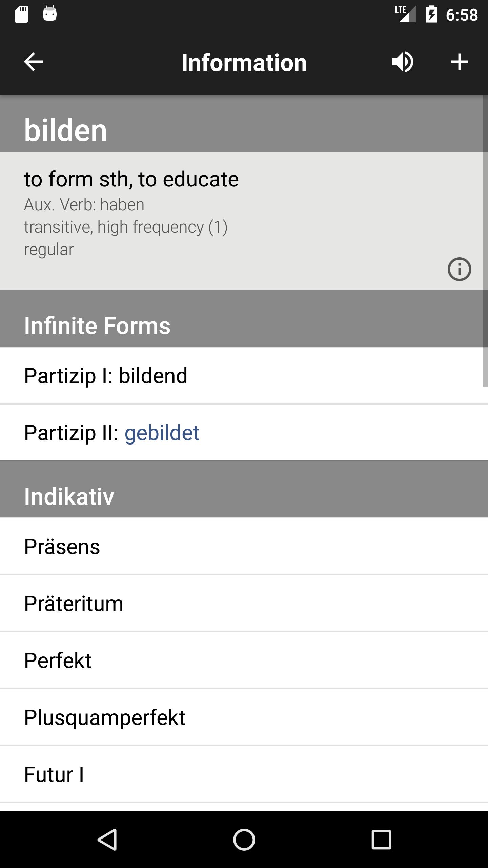The width and height of the screenshot is (488, 868).
Task: Select the Partizip I: bildend row
Action: [x=244, y=376]
